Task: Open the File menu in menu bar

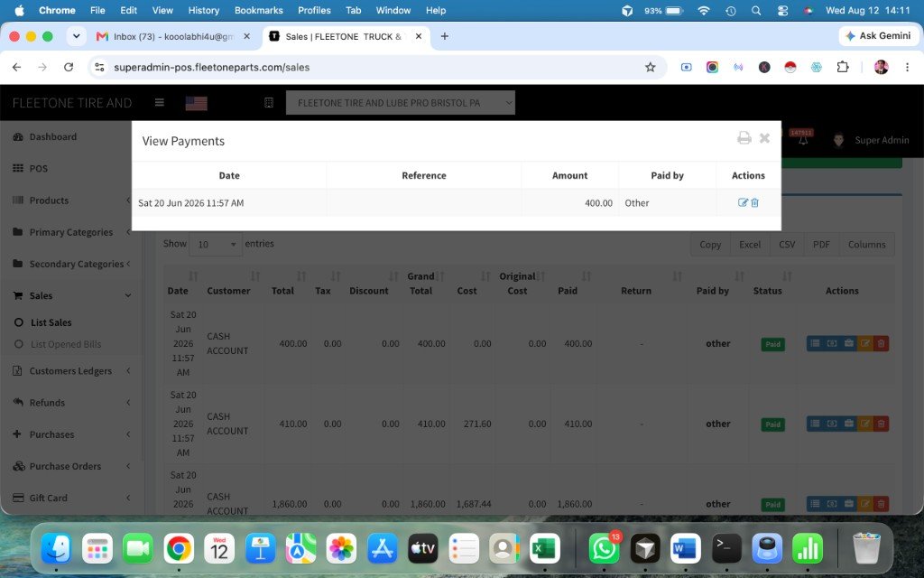Action: 97,10
